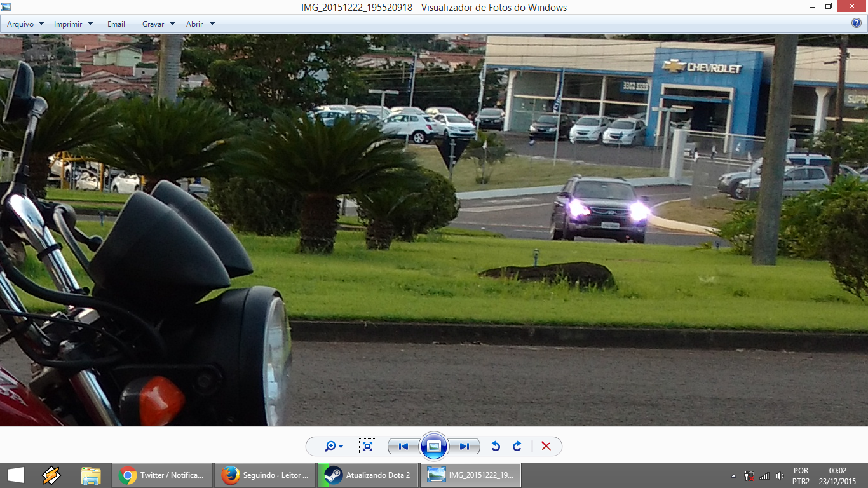Switch to Chrome Twitter / Notifica... window
Viewport: 868px width, 488px height.
point(163,475)
